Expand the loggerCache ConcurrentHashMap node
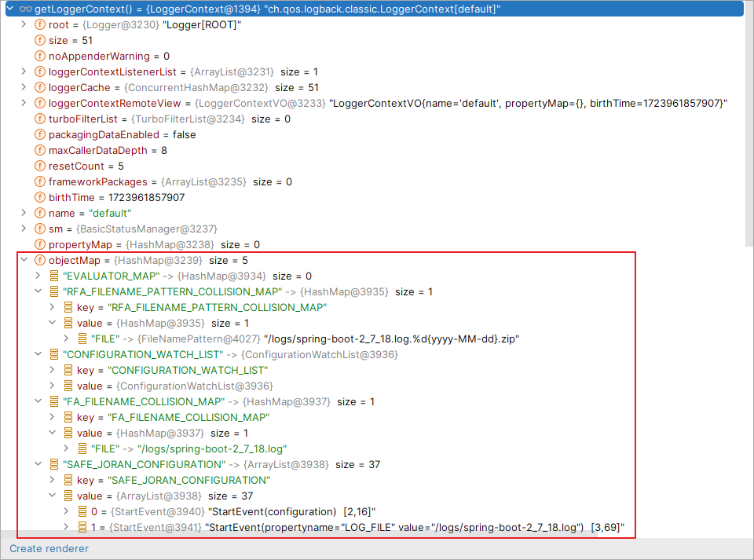754x560 pixels. click(24, 87)
